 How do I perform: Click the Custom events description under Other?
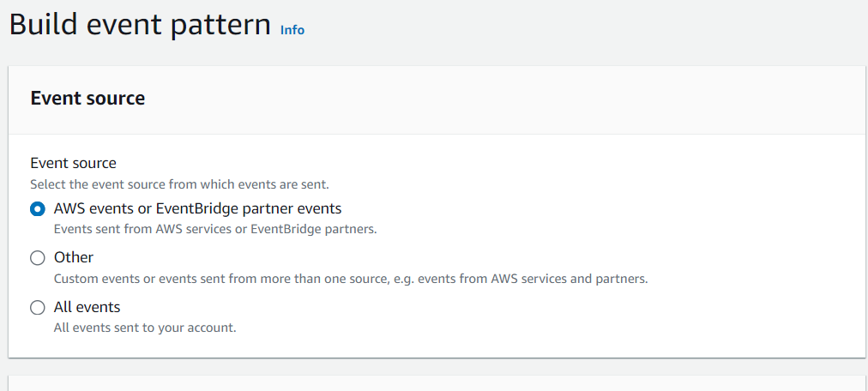pos(351,279)
